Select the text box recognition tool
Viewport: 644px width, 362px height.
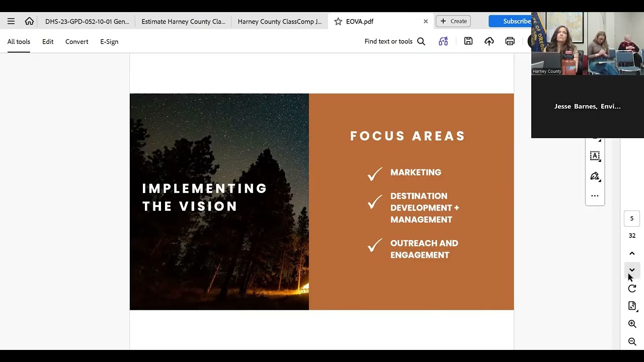[595, 156]
